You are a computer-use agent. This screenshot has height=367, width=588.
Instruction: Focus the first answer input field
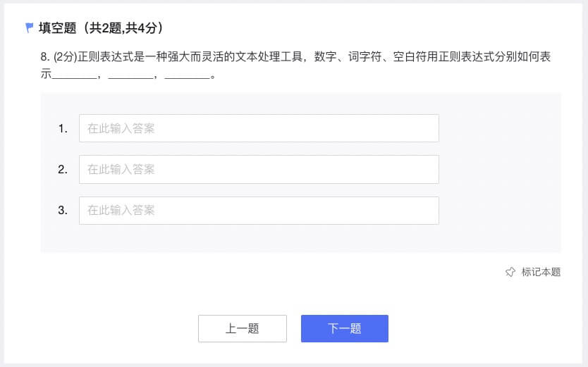point(259,128)
